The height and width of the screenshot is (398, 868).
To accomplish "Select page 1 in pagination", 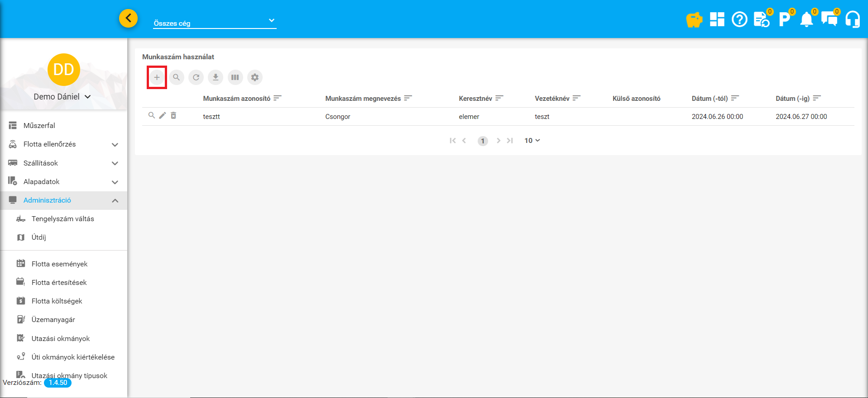I will (x=483, y=141).
